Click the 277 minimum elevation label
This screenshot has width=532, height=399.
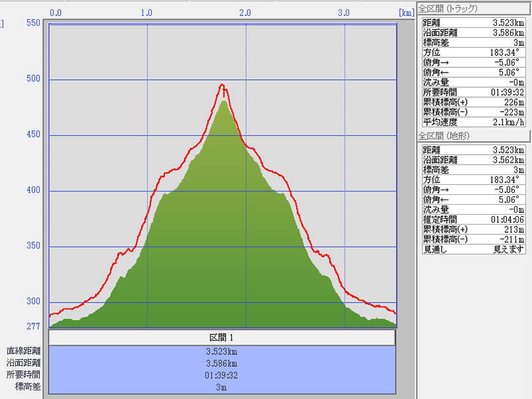coord(33,326)
